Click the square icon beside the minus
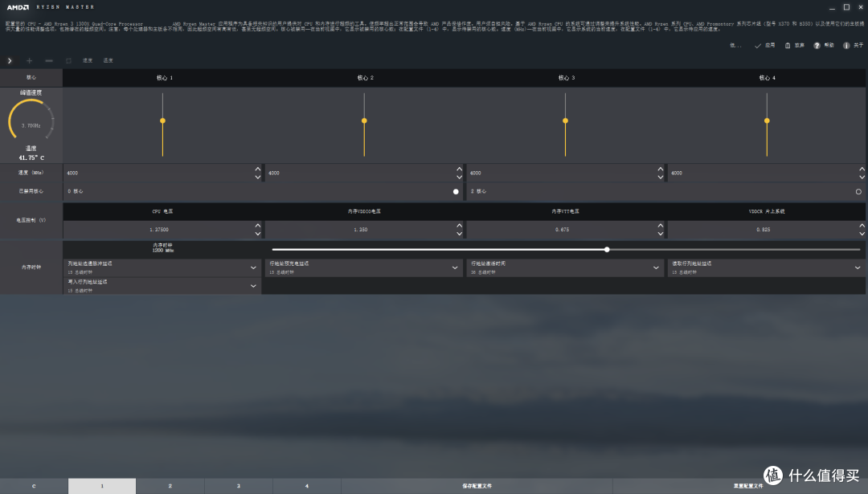The width and height of the screenshot is (868, 494). [68, 61]
